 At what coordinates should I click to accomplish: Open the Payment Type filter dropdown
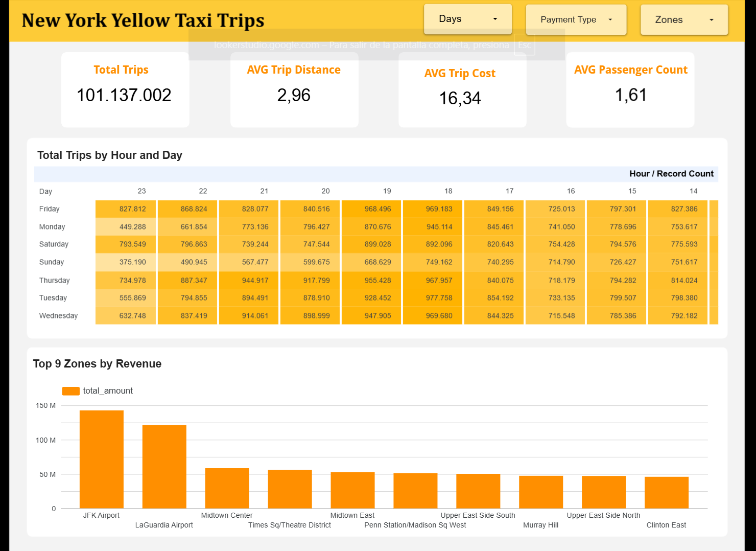click(575, 19)
